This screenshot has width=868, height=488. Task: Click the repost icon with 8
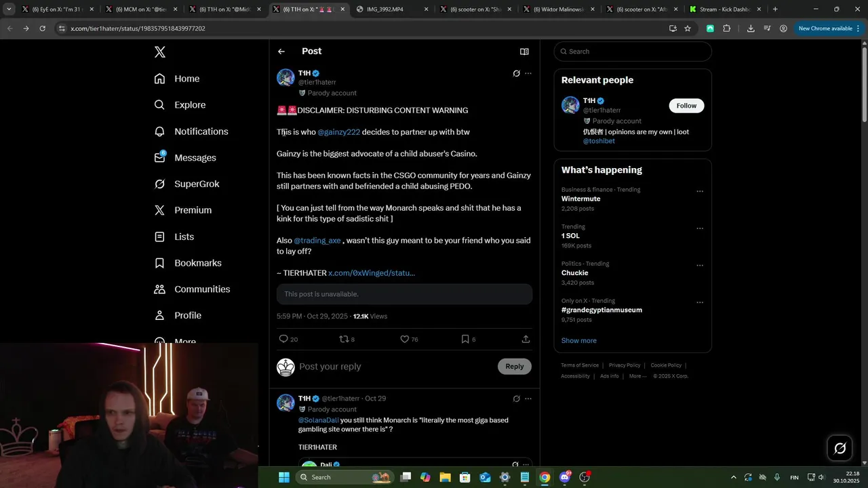[x=344, y=339]
